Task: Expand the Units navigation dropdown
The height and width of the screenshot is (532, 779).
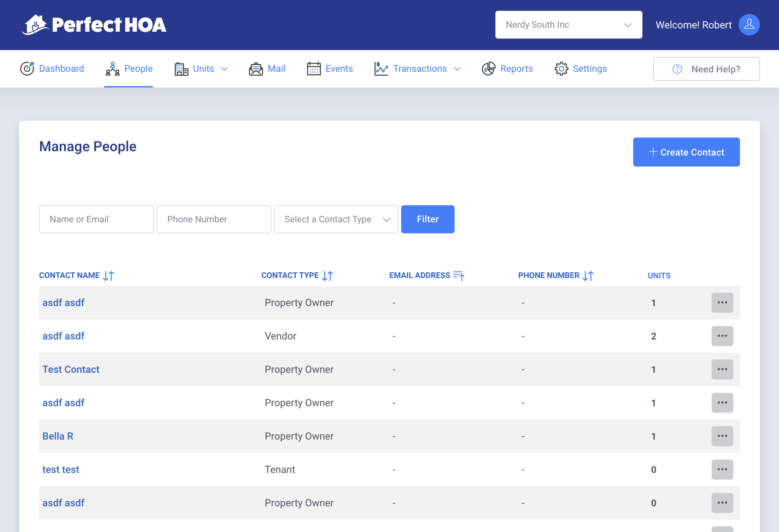Action: tap(224, 69)
